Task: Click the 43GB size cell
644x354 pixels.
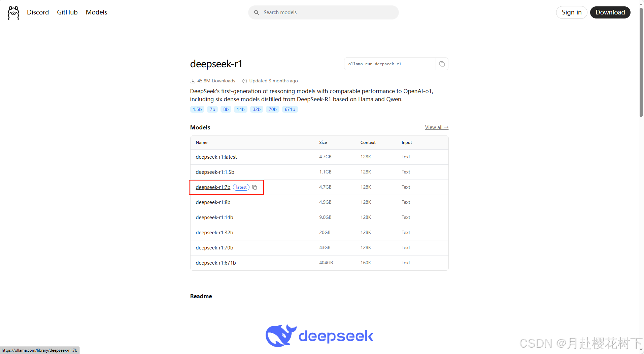Action: coord(325,247)
